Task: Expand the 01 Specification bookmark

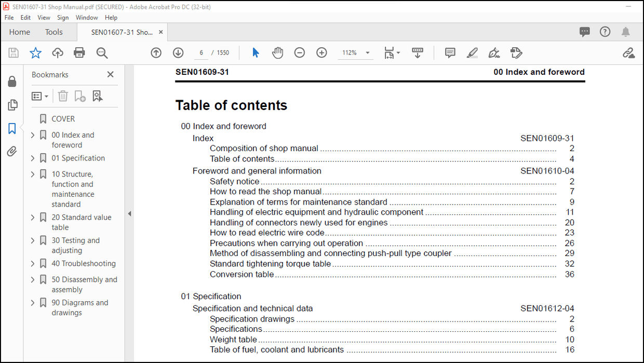Action: pyautogui.click(x=33, y=158)
